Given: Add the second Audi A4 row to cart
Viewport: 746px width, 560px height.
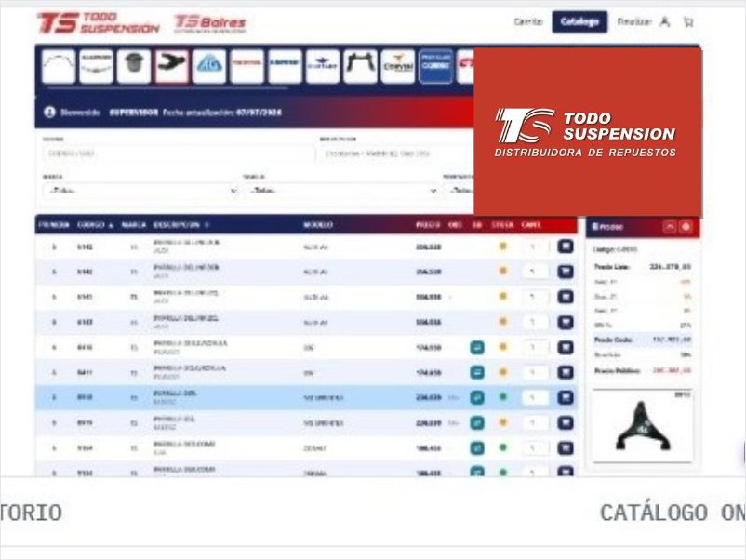Looking at the screenshot, I should 566,272.
